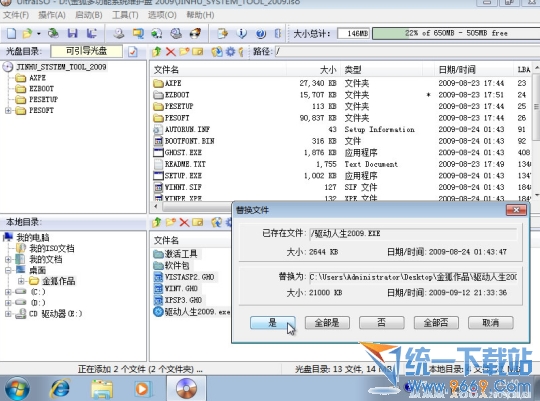This screenshot has height=401, width=540.
Task: Click the settings gear icon beside the path
Action: click(x=230, y=52)
